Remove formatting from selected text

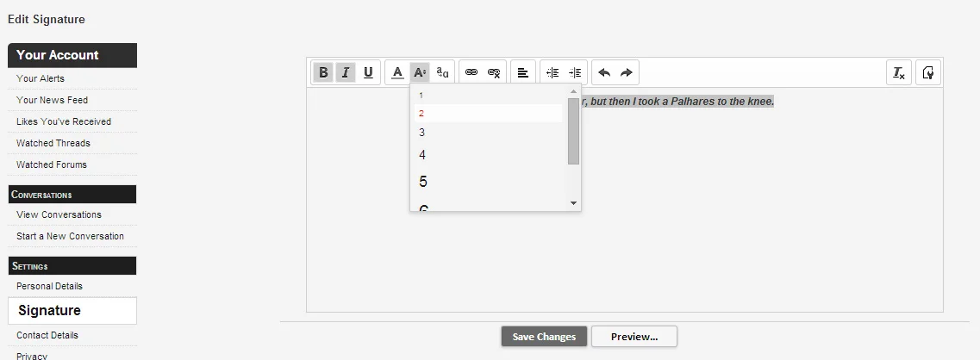(x=899, y=72)
